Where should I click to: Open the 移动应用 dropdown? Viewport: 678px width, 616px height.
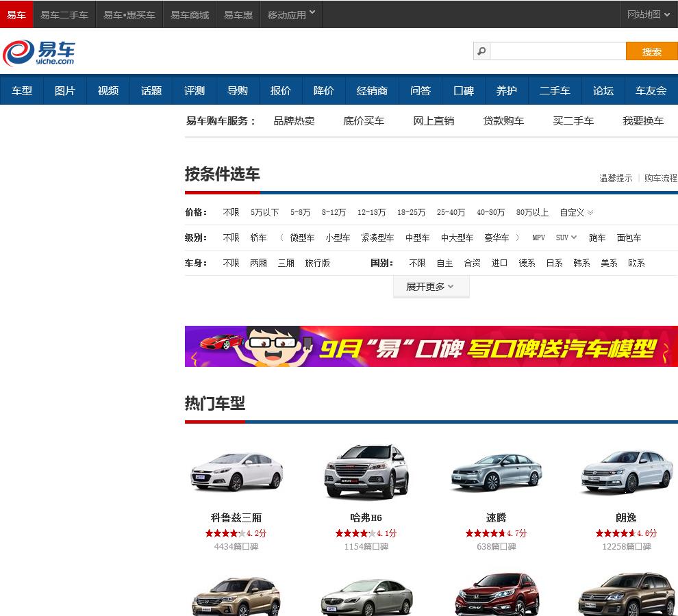291,14
